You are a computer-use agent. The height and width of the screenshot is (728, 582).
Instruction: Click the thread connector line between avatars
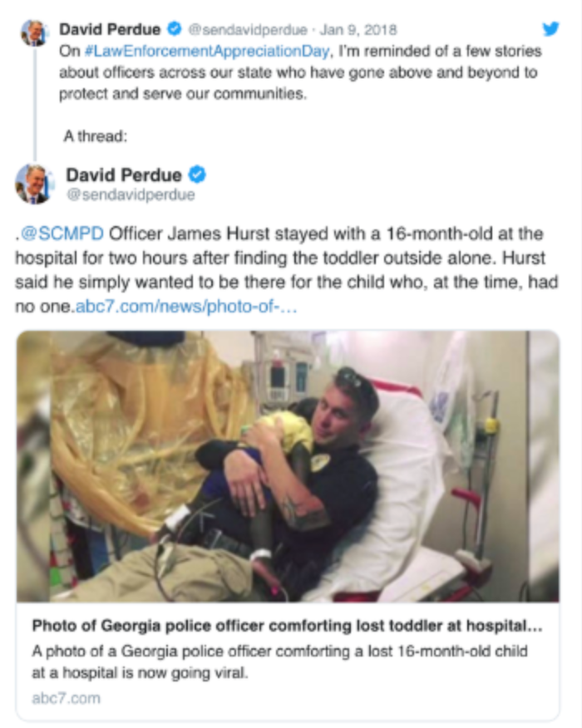35,103
